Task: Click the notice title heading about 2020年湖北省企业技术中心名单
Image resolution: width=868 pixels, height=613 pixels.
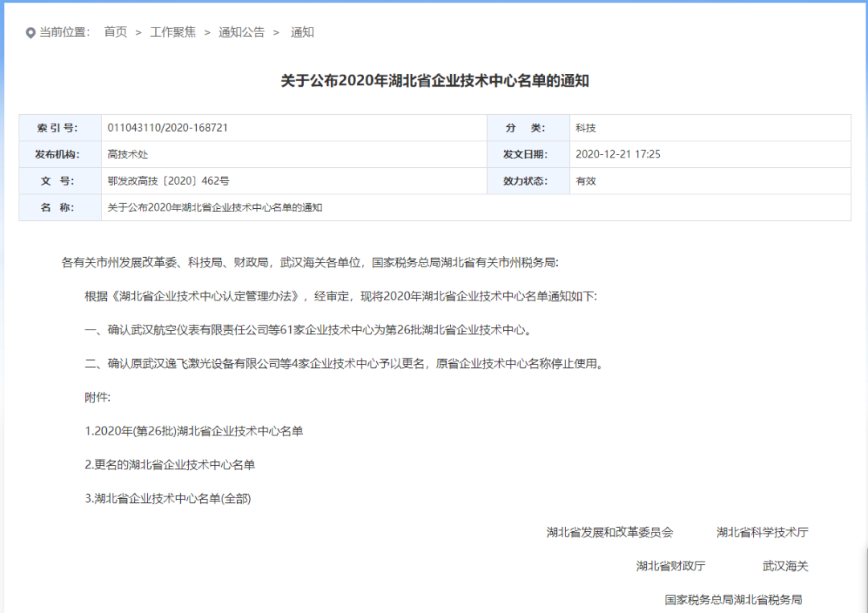Action: (x=435, y=80)
